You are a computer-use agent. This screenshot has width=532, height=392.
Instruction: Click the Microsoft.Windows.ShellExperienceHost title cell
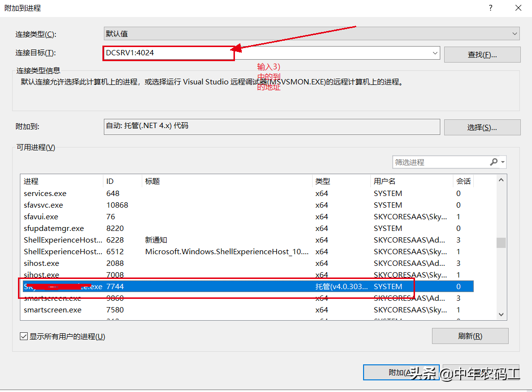pyautogui.click(x=227, y=251)
